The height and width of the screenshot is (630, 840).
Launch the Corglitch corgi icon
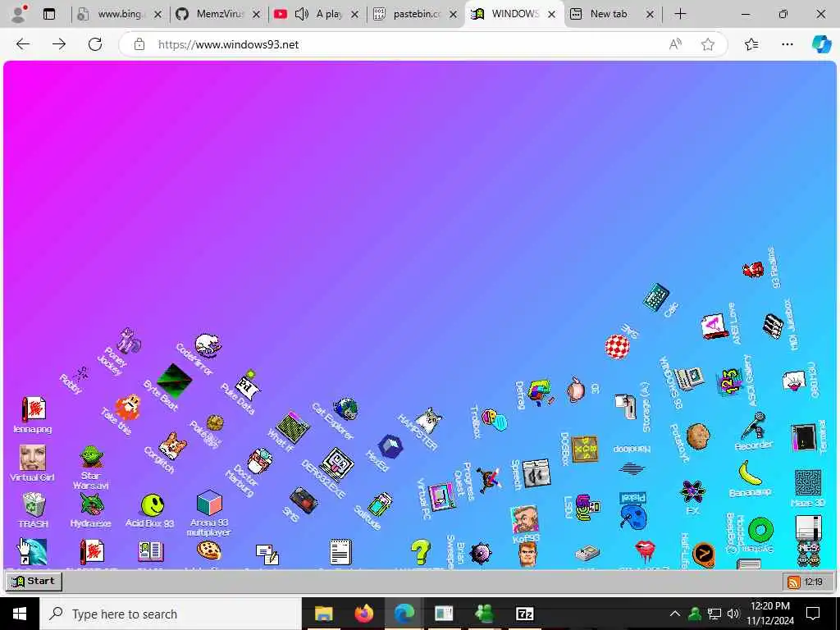point(173,445)
